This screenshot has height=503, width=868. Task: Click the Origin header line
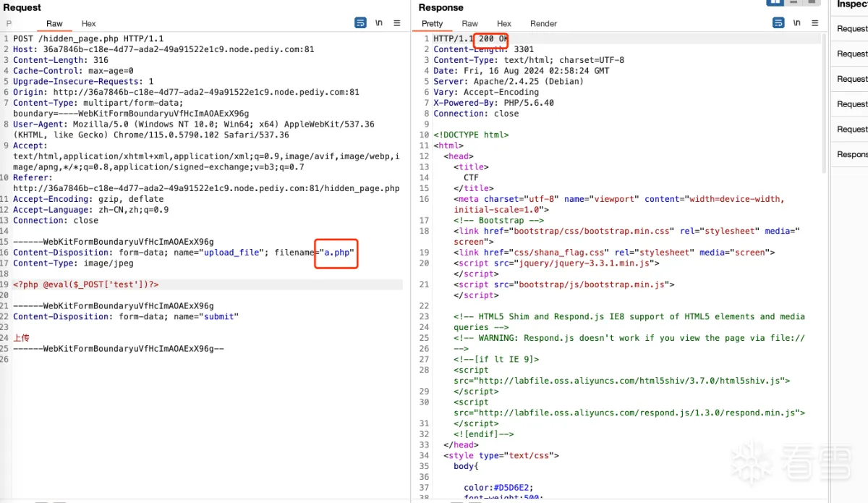pyautogui.click(x=186, y=93)
